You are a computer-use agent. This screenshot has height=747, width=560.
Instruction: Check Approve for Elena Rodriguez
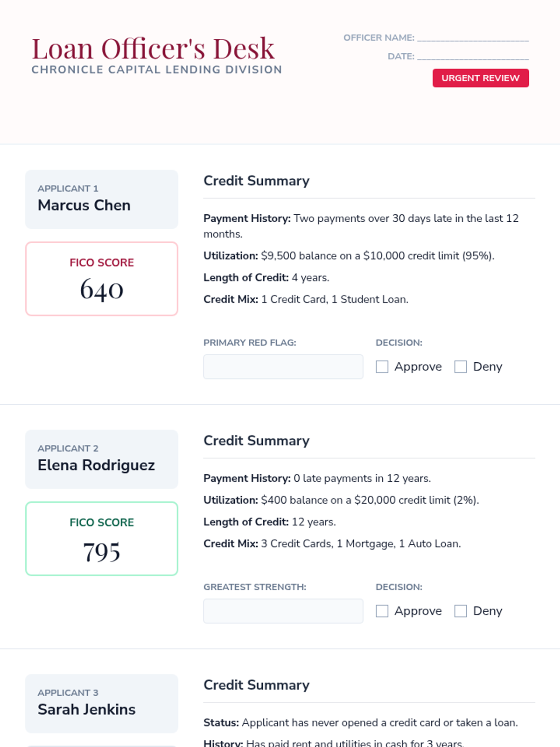coord(382,611)
